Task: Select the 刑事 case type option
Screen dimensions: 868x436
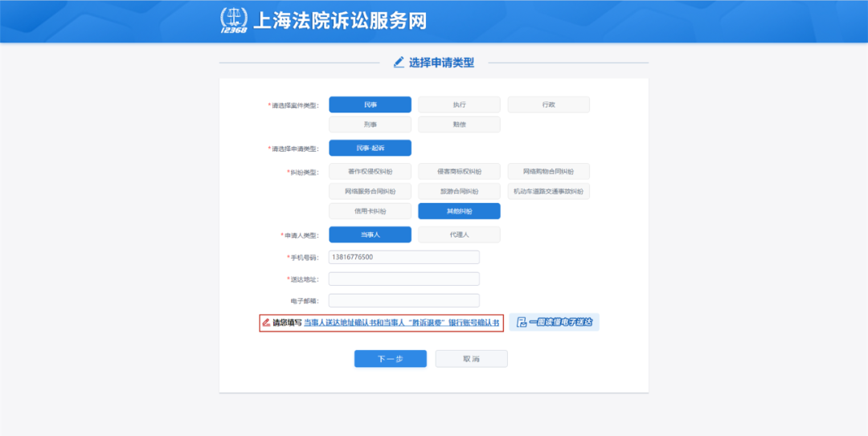Action: click(370, 124)
